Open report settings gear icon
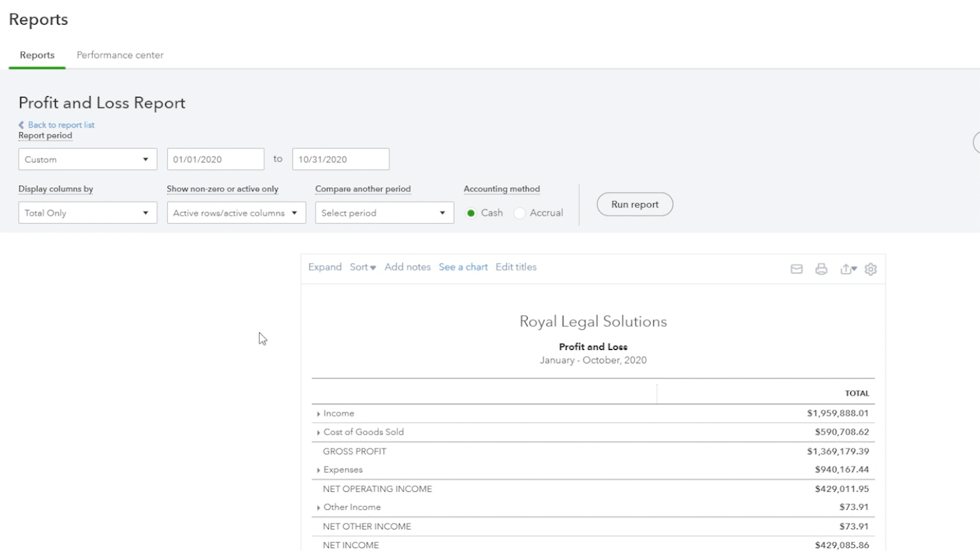The width and height of the screenshot is (980, 551). coord(870,269)
